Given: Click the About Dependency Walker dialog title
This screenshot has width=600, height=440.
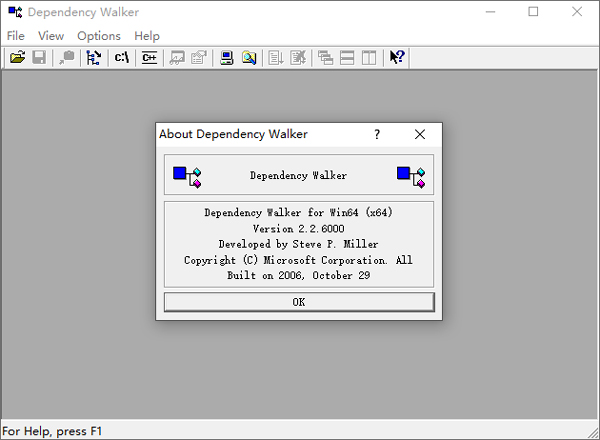Looking at the screenshot, I should coord(233,134).
